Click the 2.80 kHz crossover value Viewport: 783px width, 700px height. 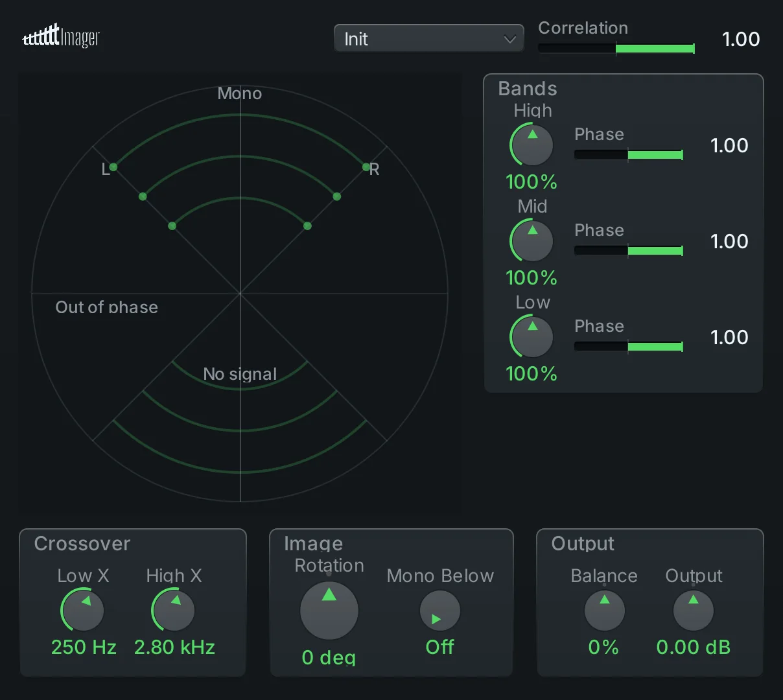pyautogui.click(x=174, y=647)
